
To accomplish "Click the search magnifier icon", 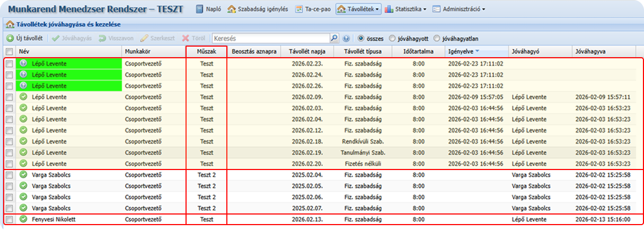I will [334, 38].
